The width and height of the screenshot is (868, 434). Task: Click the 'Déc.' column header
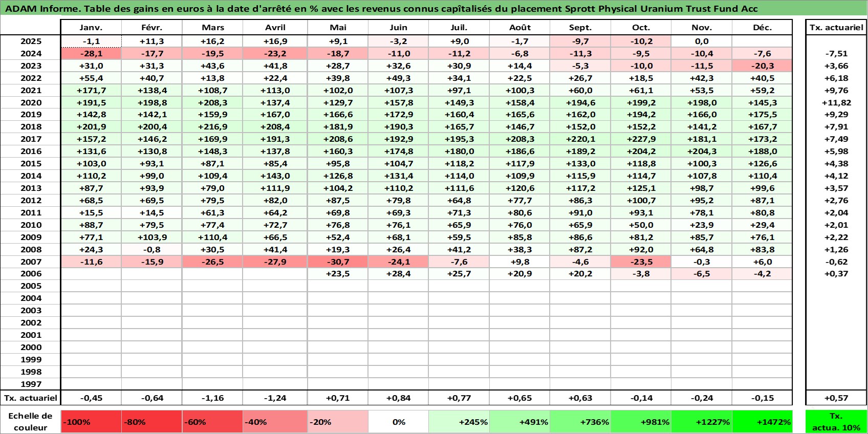coord(763,28)
